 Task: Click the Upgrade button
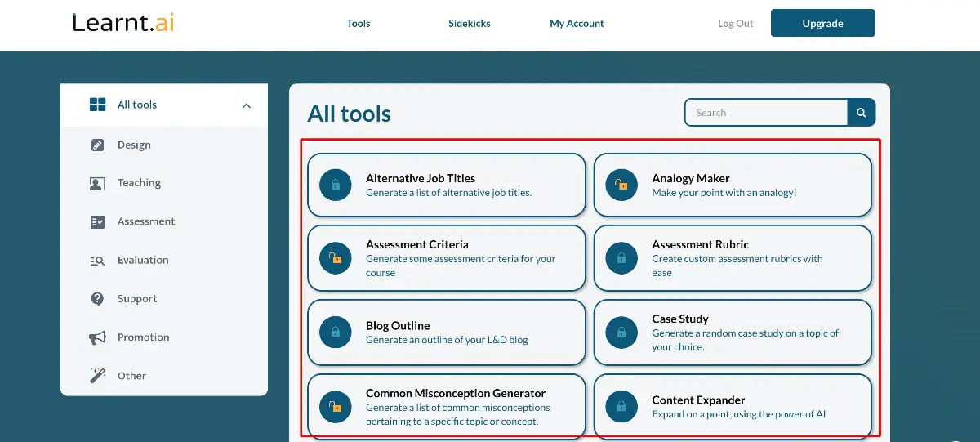[822, 23]
